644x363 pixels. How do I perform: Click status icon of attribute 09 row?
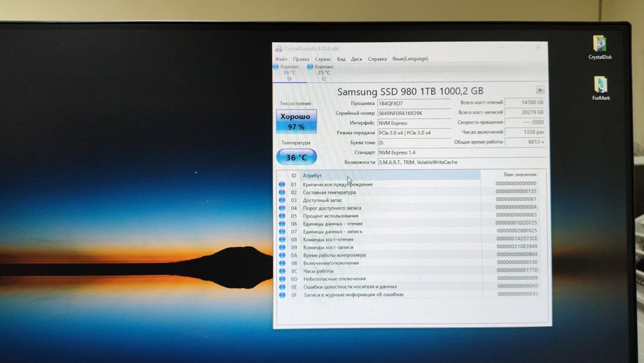point(282,248)
